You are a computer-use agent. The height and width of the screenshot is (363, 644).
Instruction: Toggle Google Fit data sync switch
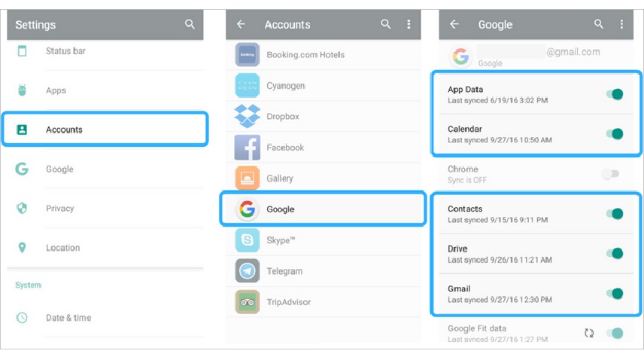[615, 333]
